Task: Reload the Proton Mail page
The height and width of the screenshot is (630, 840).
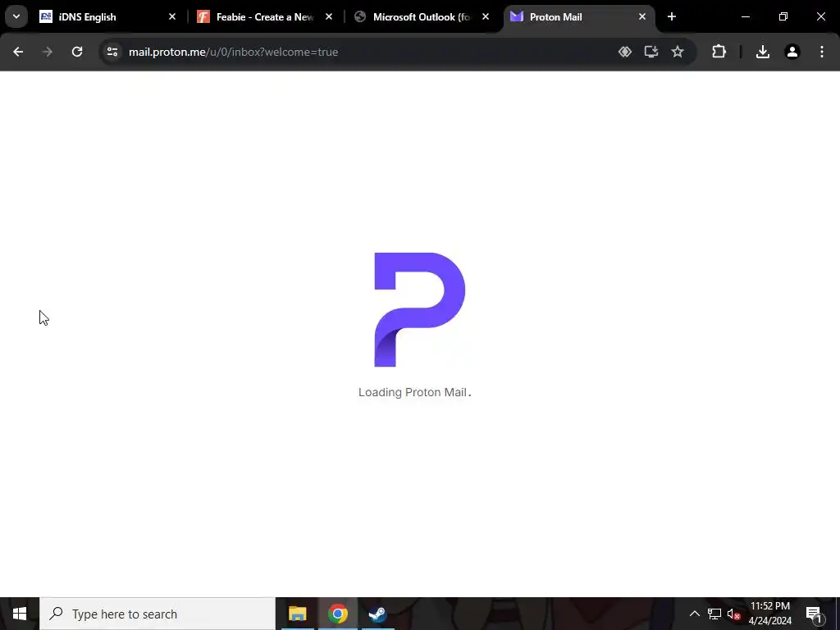Action: click(x=77, y=52)
